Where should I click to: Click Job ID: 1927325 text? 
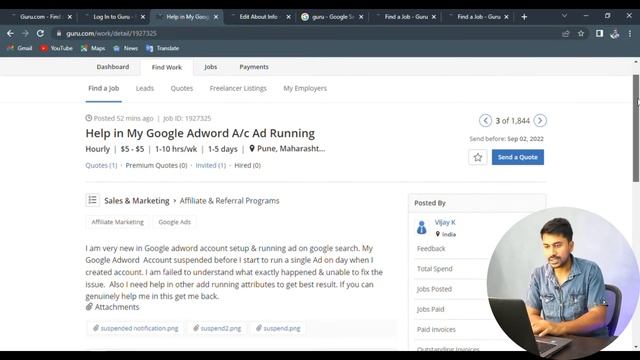(187, 118)
